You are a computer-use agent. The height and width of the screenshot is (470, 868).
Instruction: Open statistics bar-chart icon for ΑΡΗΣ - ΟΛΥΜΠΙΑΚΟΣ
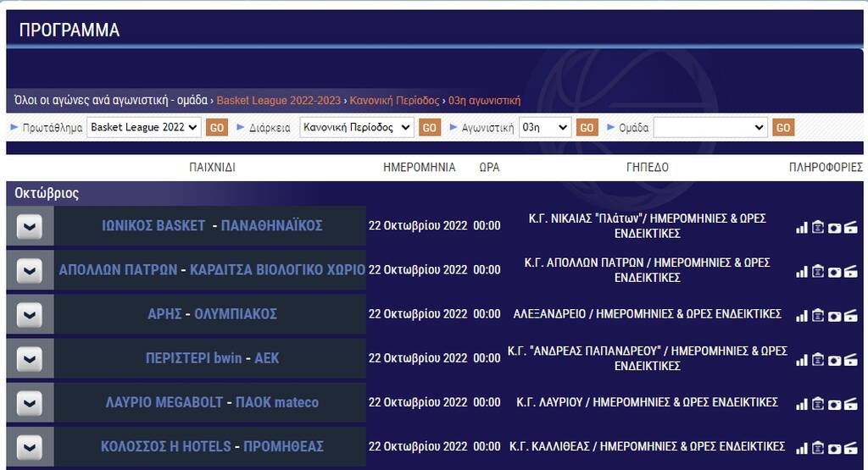pyautogui.click(x=802, y=316)
